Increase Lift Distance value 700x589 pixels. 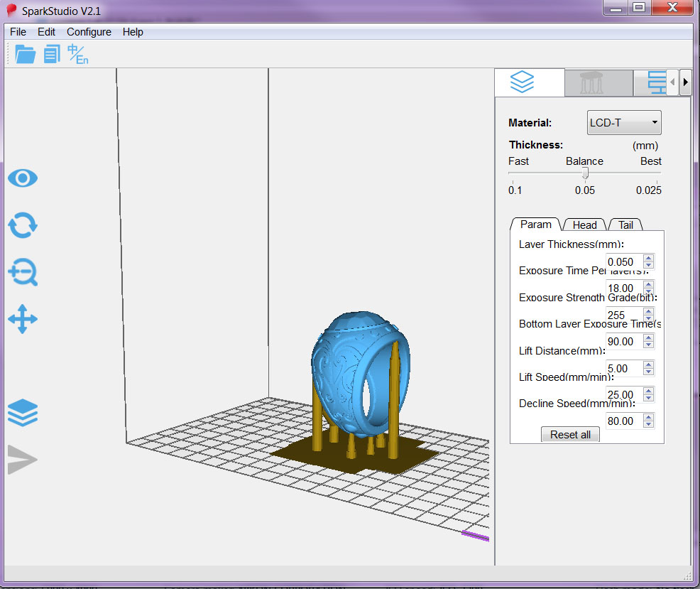pos(649,364)
